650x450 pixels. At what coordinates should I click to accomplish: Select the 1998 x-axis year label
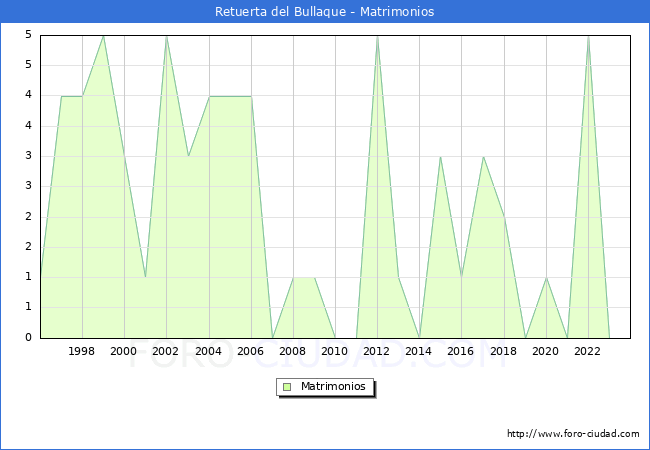(x=82, y=351)
